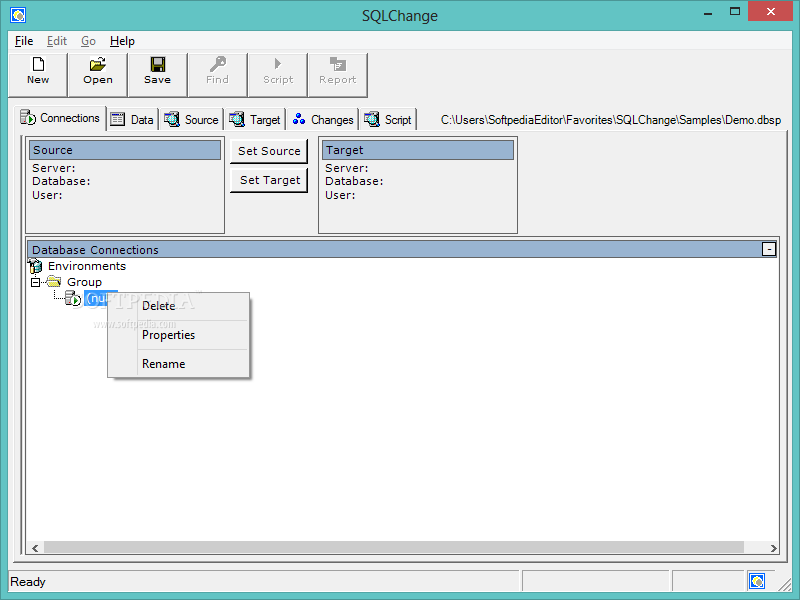Click the Source panel Server label
800x600 pixels.
click(54, 168)
